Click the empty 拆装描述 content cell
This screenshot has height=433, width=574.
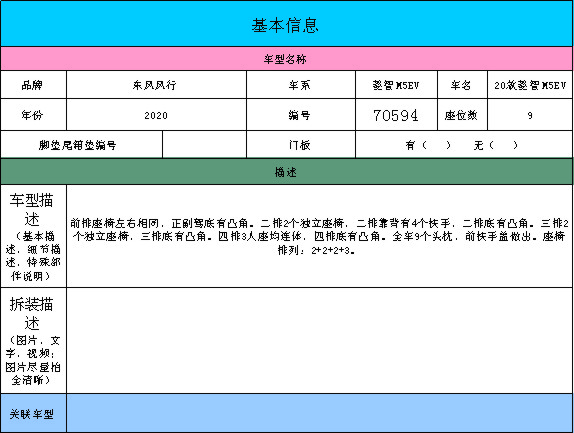click(320, 340)
